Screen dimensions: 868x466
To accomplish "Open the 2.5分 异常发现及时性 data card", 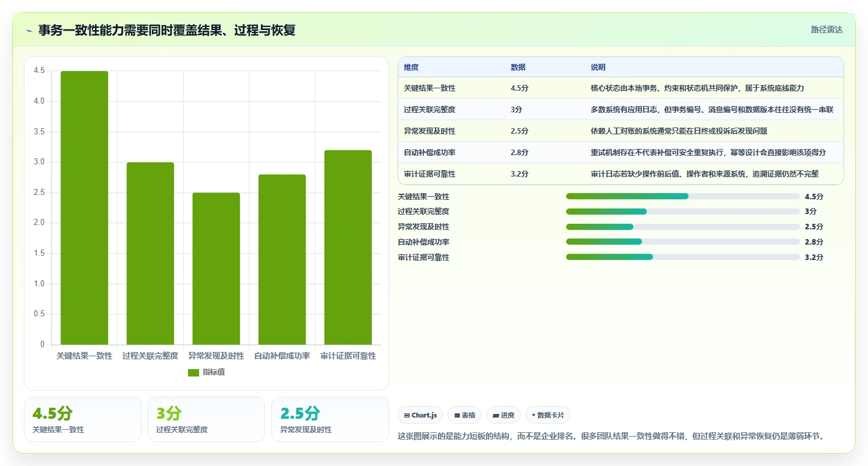I will (330, 419).
